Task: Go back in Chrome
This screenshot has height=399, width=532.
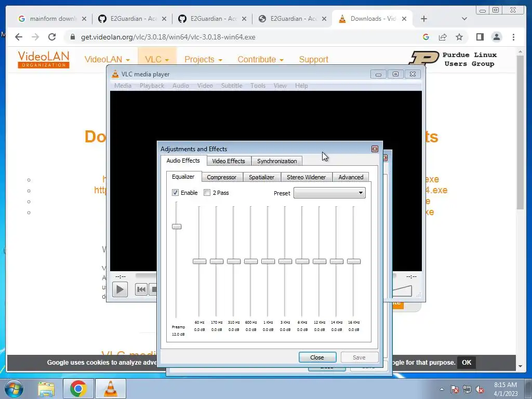Action: point(19,37)
